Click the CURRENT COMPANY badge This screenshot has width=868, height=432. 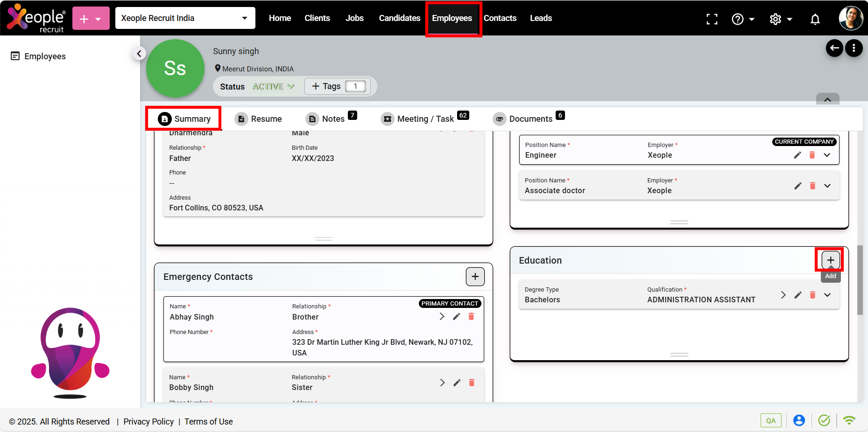(804, 142)
